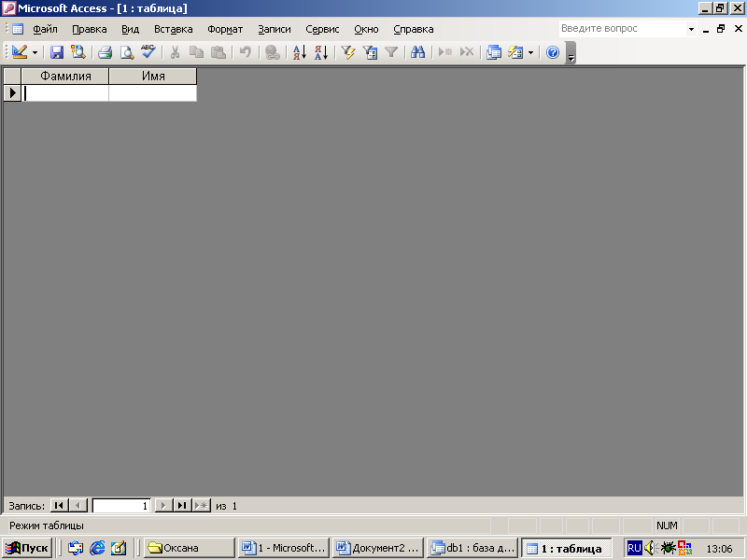
Task: Switch to Design view icon
Action: tap(20, 52)
